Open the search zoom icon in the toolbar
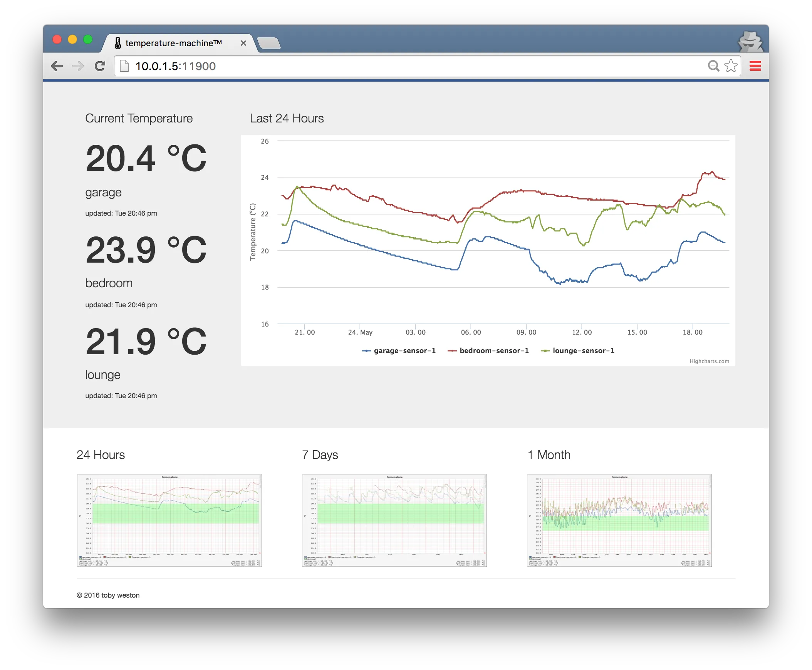This screenshot has width=812, height=670. pyautogui.click(x=713, y=66)
